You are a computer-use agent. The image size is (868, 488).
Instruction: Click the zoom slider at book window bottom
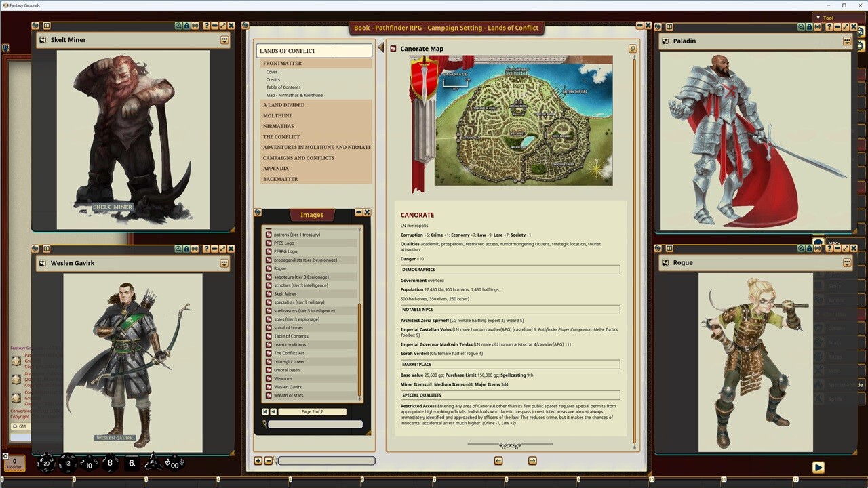click(x=325, y=460)
